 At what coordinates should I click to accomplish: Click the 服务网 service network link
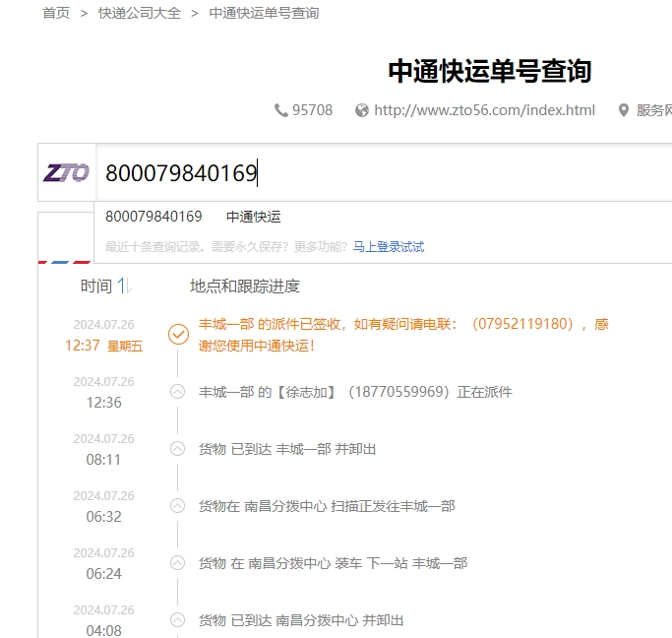click(x=653, y=110)
